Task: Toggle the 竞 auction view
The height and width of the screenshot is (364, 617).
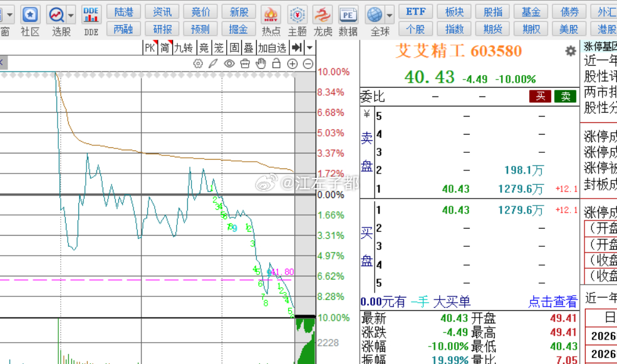Action: [204, 48]
